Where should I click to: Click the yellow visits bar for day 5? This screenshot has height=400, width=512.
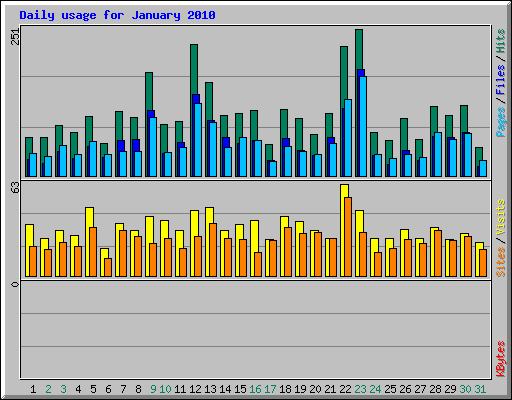89,217
